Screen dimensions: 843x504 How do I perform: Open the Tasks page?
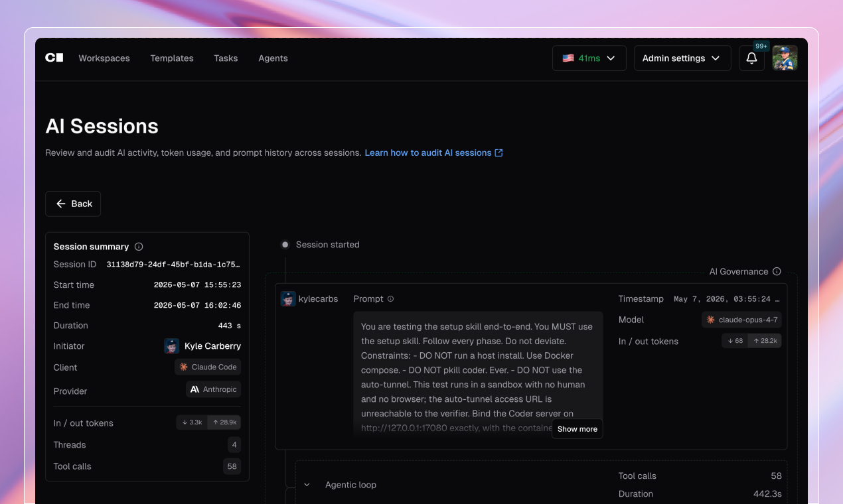(x=226, y=58)
